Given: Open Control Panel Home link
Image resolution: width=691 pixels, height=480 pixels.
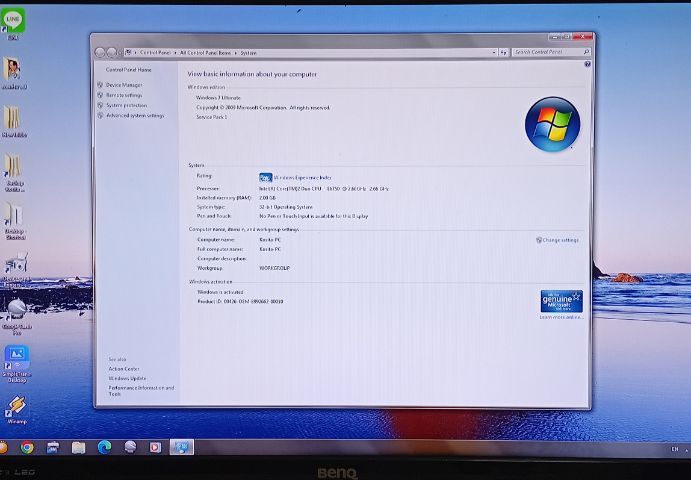Looking at the screenshot, I should click(x=129, y=70).
